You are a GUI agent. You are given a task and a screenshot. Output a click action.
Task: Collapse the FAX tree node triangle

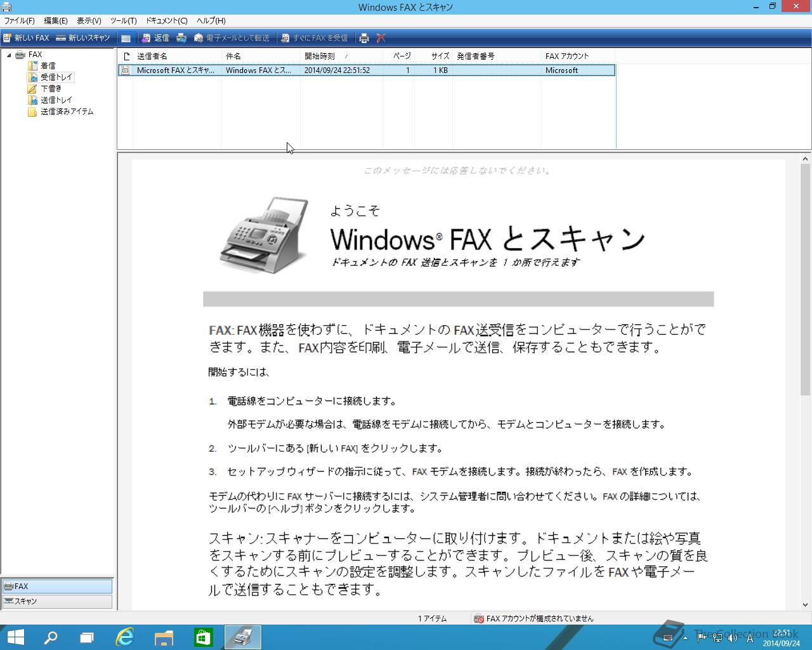click(x=9, y=55)
